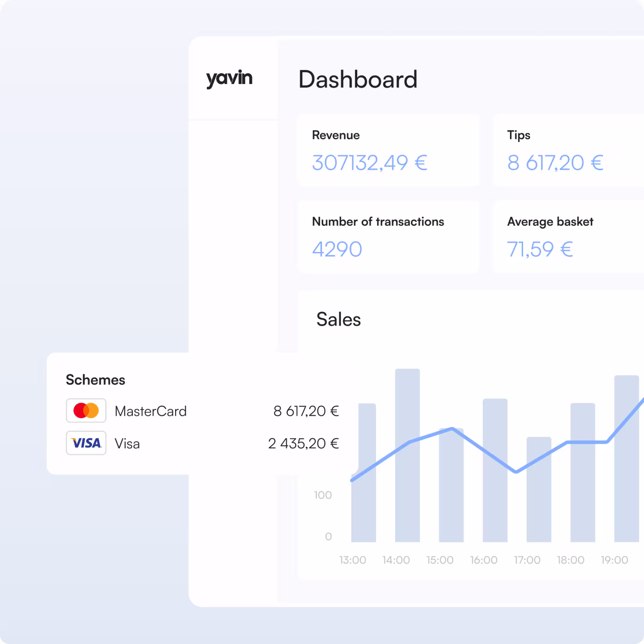
Task: Open the Revenue card
Action: pos(388,150)
